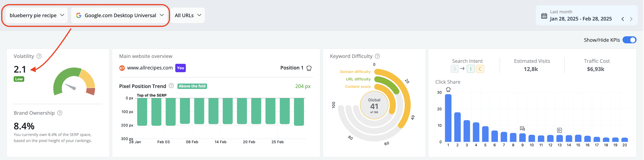The image size is (644, 160).
Task: Click the www.allrecipes.com website link
Action: [150, 68]
